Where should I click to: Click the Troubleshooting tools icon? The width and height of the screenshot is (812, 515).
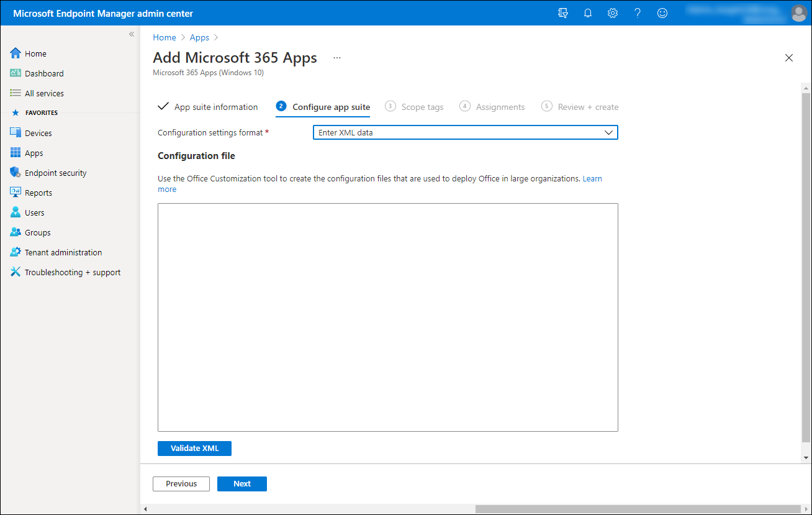click(16, 272)
